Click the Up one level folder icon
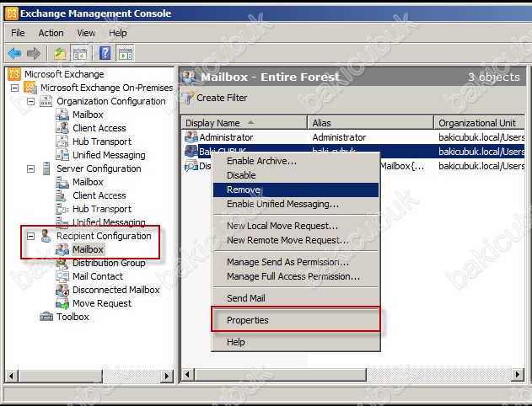532x406 pixels. tap(60, 53)
